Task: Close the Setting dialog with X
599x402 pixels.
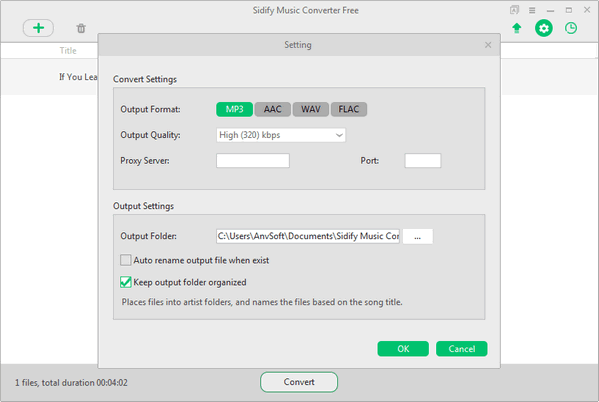Action: 488,45
